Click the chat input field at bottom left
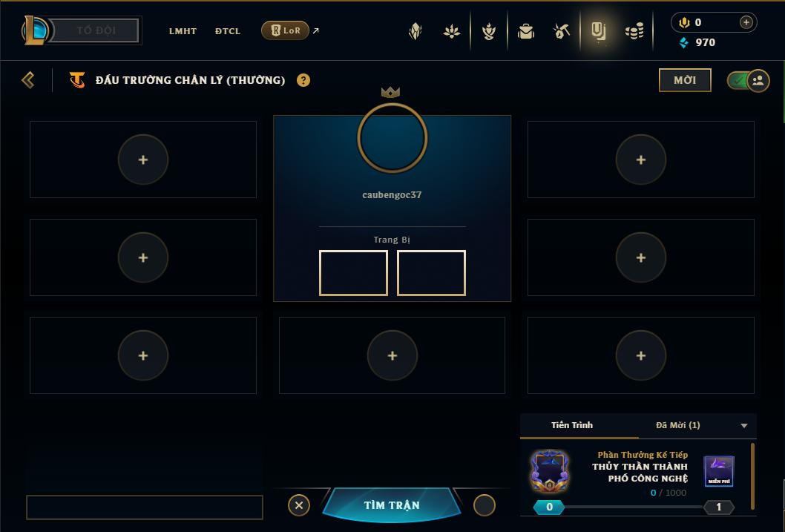This screenshot has height=532, width=785. pos(145,508)
